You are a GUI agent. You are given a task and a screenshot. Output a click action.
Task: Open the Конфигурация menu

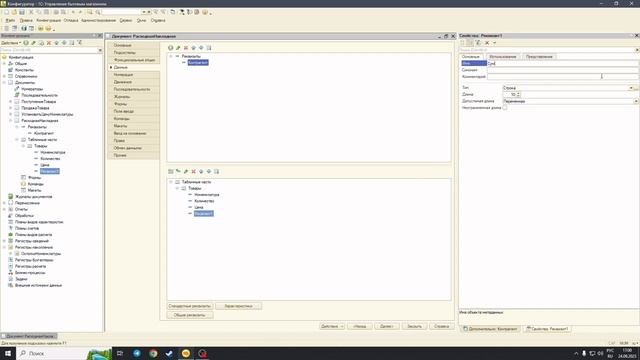[49, 20]
